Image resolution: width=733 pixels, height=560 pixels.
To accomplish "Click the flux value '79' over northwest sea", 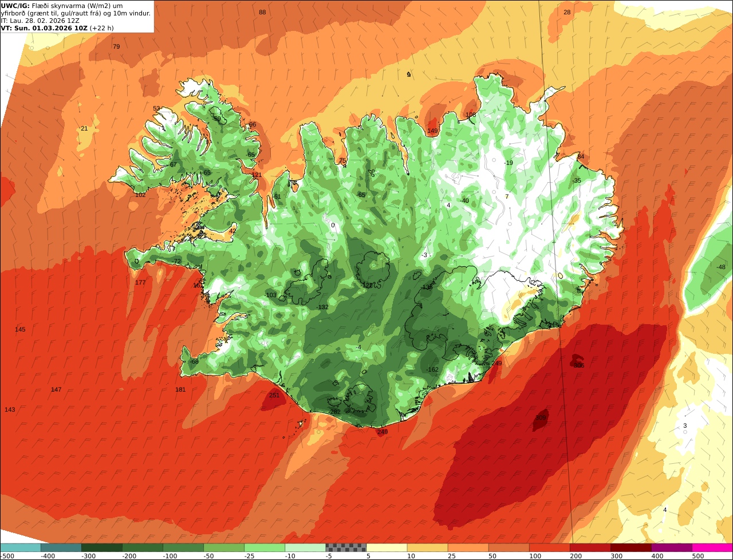I will [x=116, y=46].
